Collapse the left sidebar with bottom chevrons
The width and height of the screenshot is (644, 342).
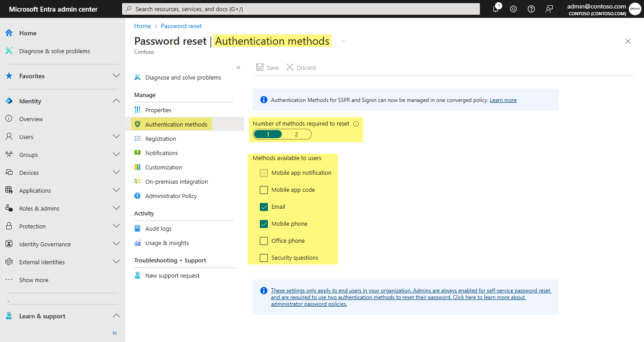coord(115,333)
